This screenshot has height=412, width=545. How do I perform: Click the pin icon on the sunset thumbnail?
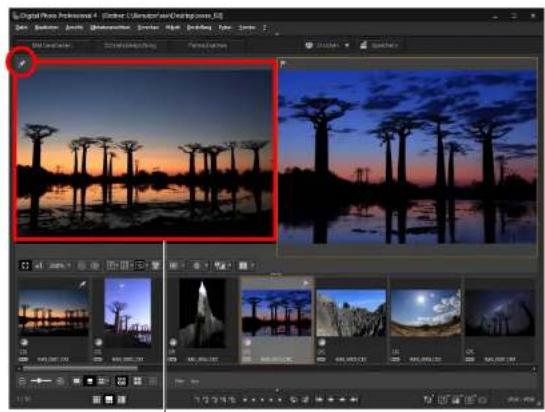click(x=82, y=285)
